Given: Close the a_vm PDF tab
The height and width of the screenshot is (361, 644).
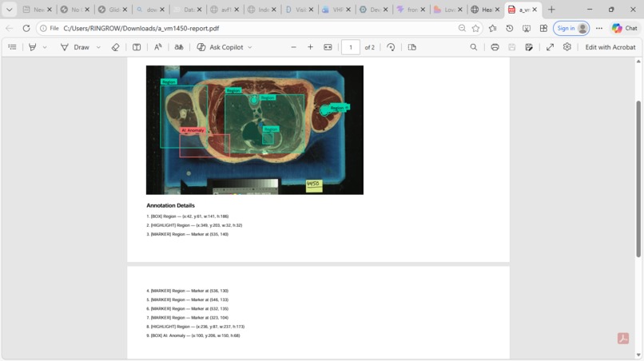Looking at the screenshot, I should [x=535, y=10].
